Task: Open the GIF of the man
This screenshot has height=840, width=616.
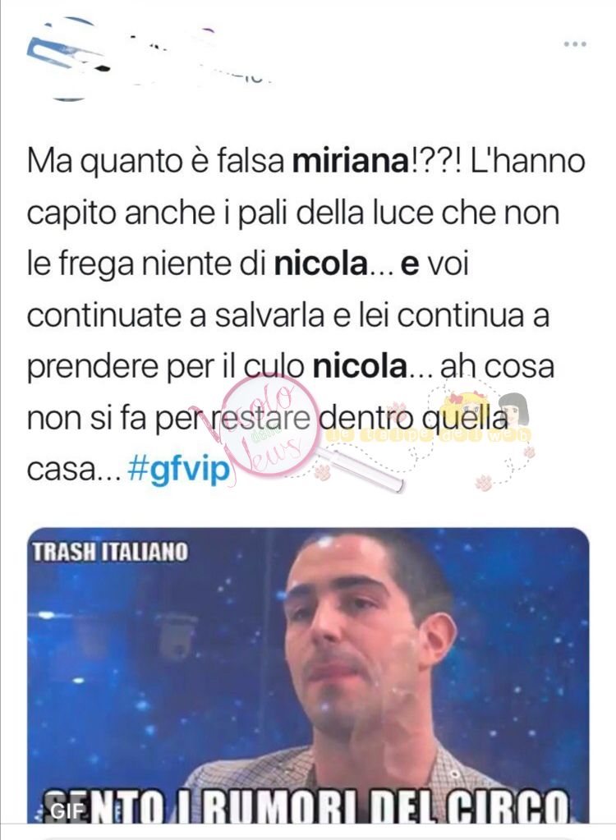Action: (x=309, y=675)
